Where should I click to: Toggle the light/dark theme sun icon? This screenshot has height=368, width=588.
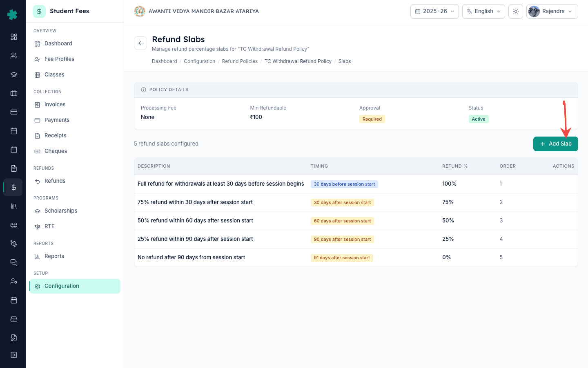(516, 11)
